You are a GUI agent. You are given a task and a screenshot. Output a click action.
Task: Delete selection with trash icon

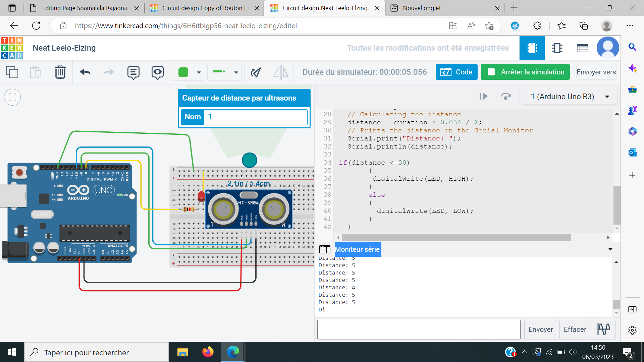pyautogui.click(x=60, y=72)
